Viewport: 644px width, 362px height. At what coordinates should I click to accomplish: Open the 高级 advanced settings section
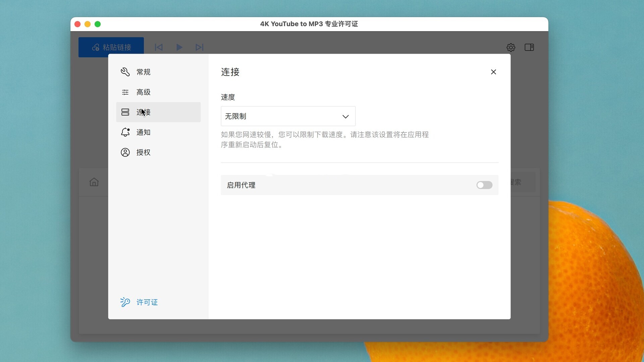click(158, 92)
